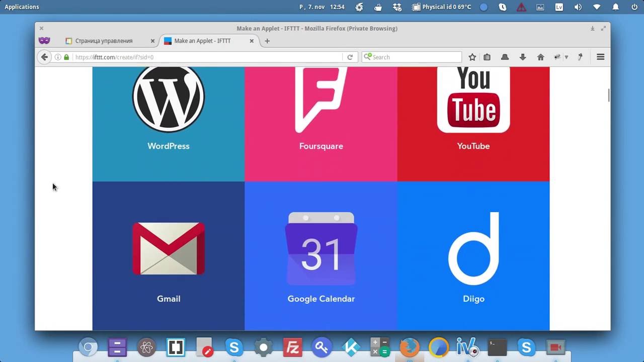
Task: Click the swirl indicator left of the coffee cup
Action: (359, 7)
